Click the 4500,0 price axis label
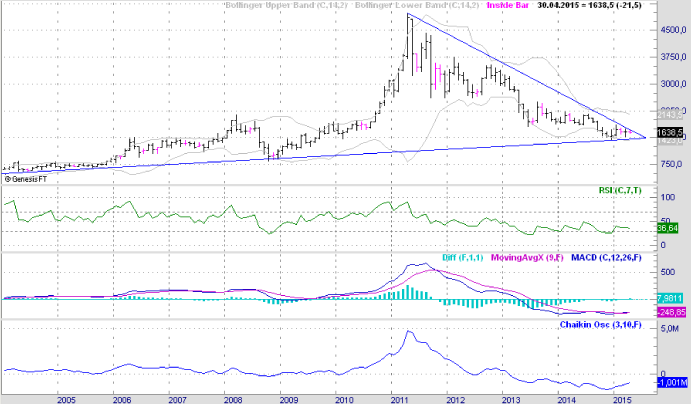This screenshot has width=691, height=404. click(x=670, y=31)
